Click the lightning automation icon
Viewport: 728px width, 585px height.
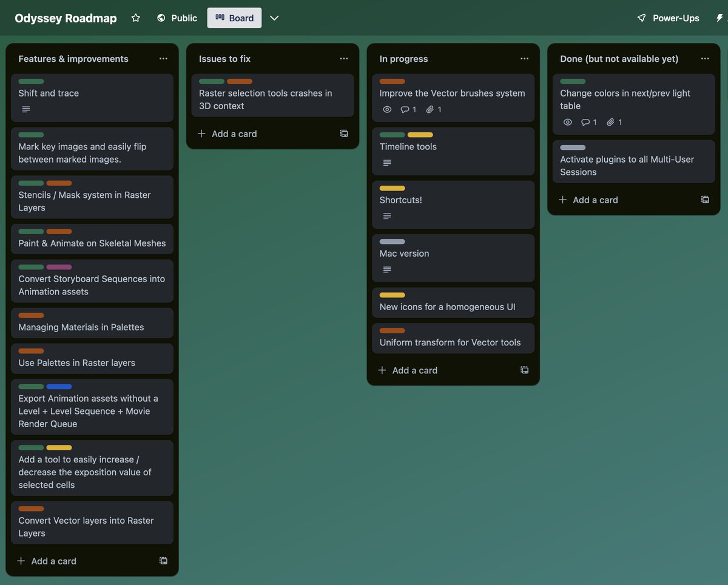click(x=720, y=18)
